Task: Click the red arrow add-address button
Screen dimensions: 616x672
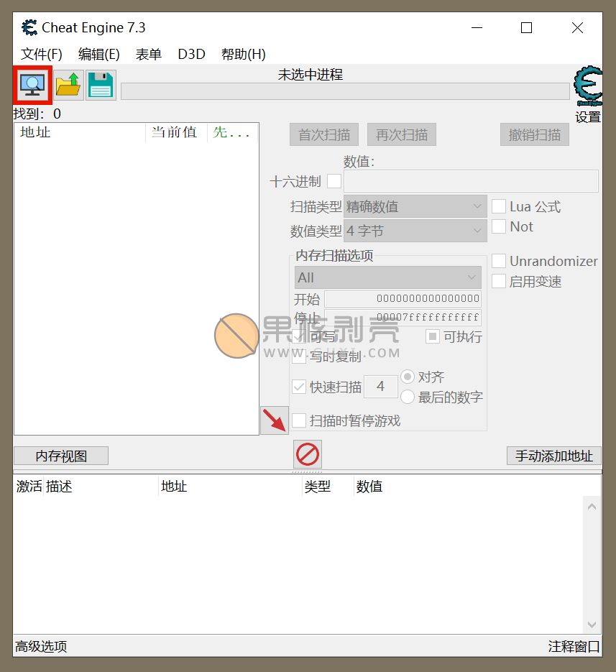Action: (275, 420)
